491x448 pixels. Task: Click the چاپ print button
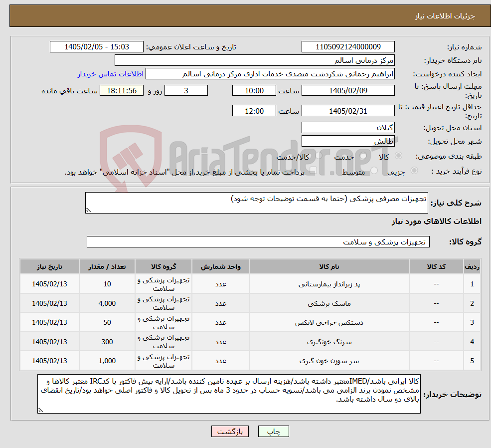click(273, 432)
